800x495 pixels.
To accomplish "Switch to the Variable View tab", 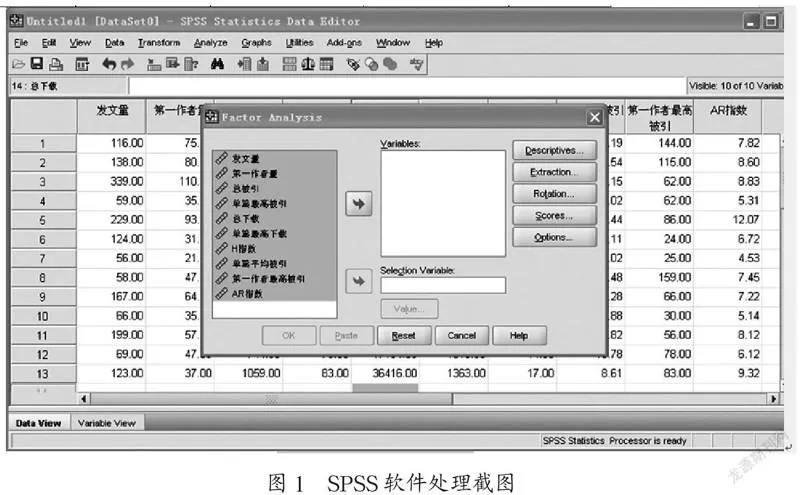I will pyautogui.click(x=107, y=423).
